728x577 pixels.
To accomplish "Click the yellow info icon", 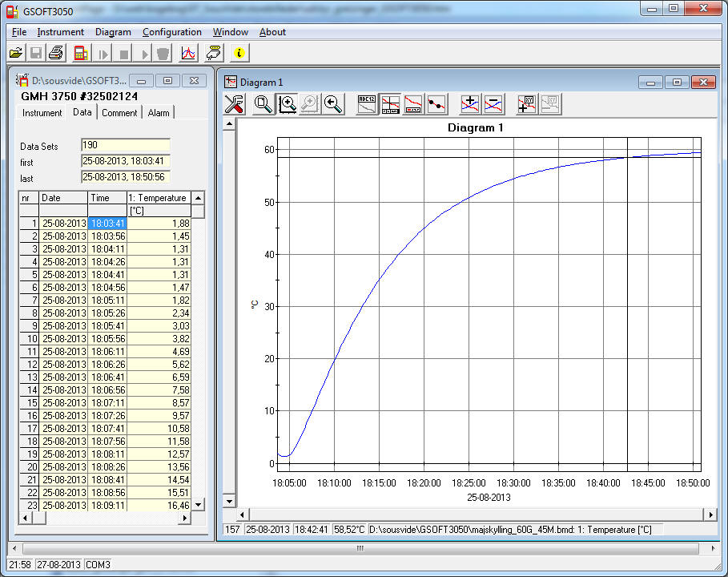I will [x=239, y=53].
